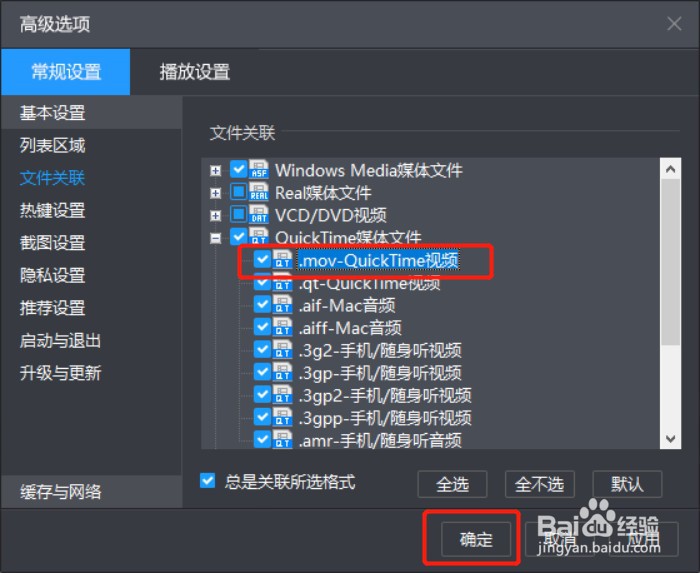
Task: Click the DAT icon beside VCD/DVD
Action: pyautogui.click(x=259, y=214)
